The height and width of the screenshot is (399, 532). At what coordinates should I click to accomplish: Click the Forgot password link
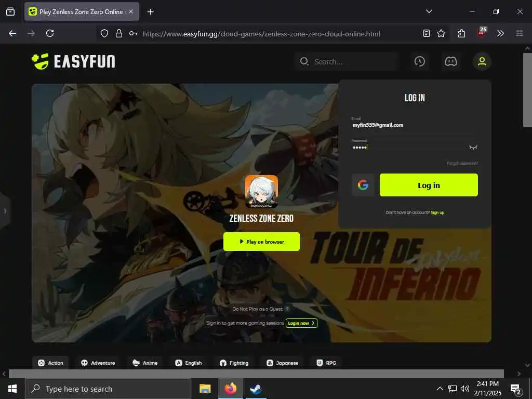tap(462, 163)
